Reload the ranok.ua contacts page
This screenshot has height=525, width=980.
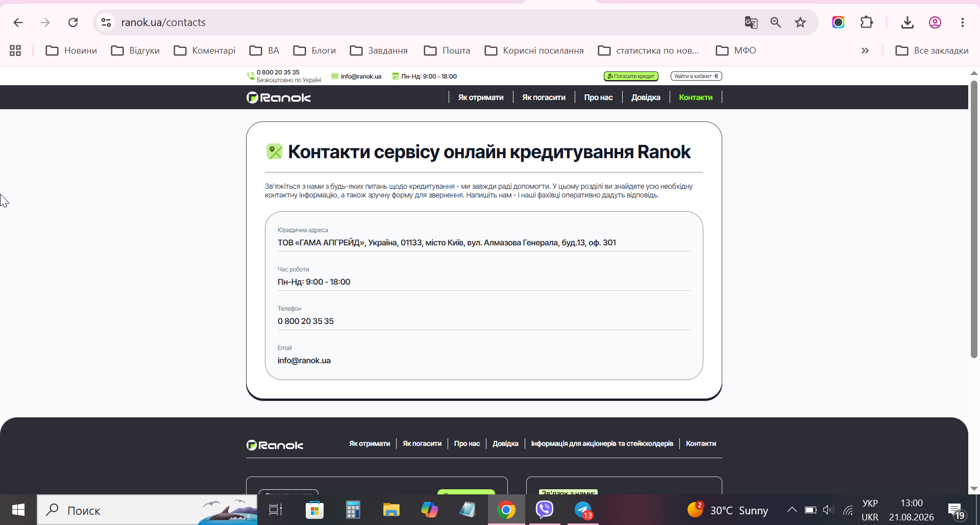73,22
